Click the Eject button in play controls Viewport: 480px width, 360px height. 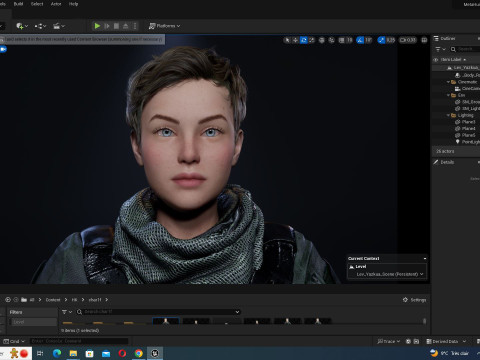pos(126,26)
